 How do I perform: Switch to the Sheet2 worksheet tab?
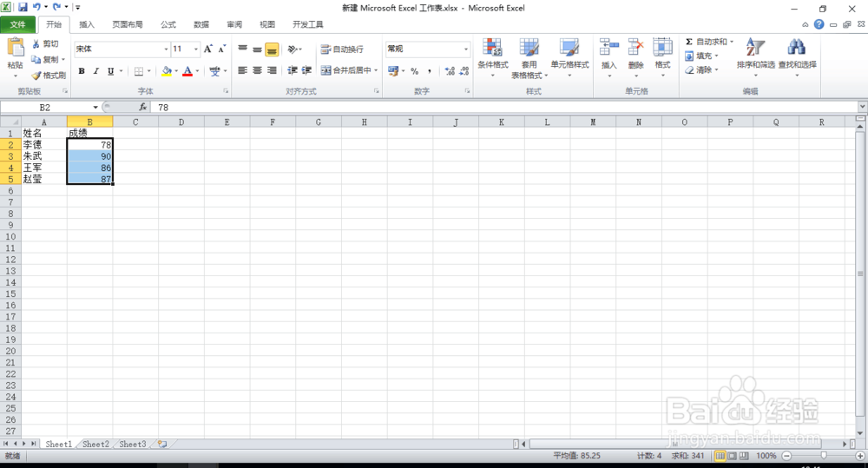[95, 444]
